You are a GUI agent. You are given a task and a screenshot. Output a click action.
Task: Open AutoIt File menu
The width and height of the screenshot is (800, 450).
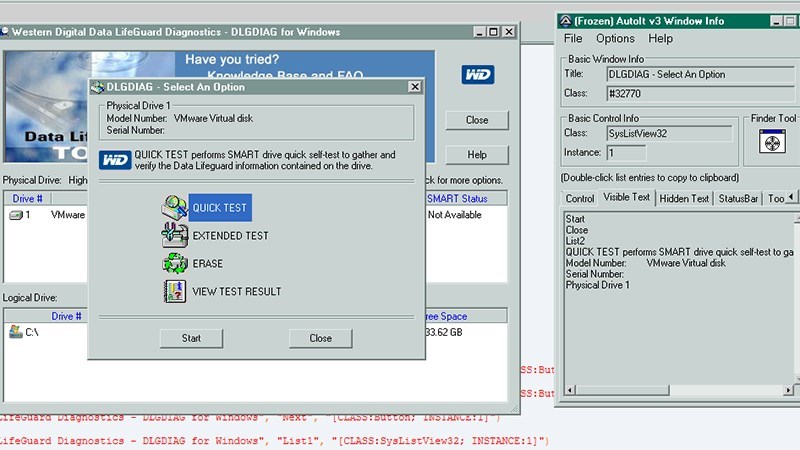point(573,38)
